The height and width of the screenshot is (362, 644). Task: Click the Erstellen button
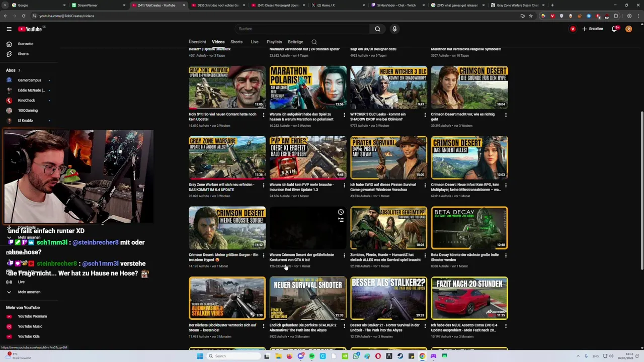pos(593,29)
